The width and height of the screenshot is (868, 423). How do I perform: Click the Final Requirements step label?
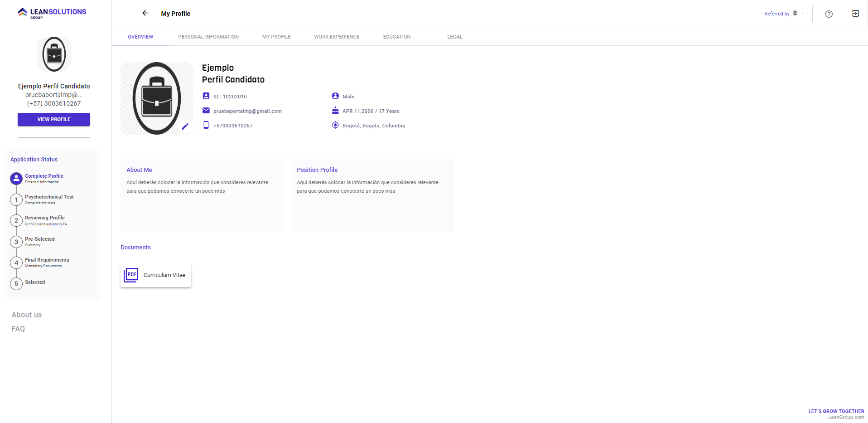point(47,260)
